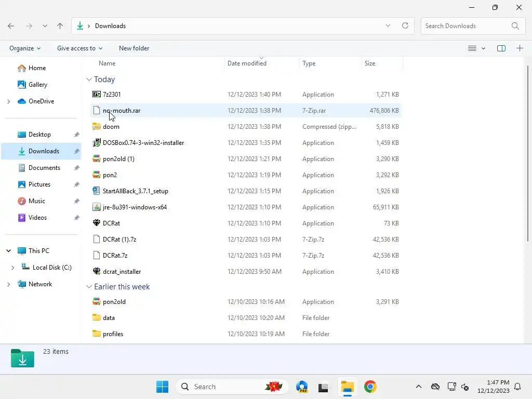Select the data folder icon
Screen dimensions: 532x399
97,318
